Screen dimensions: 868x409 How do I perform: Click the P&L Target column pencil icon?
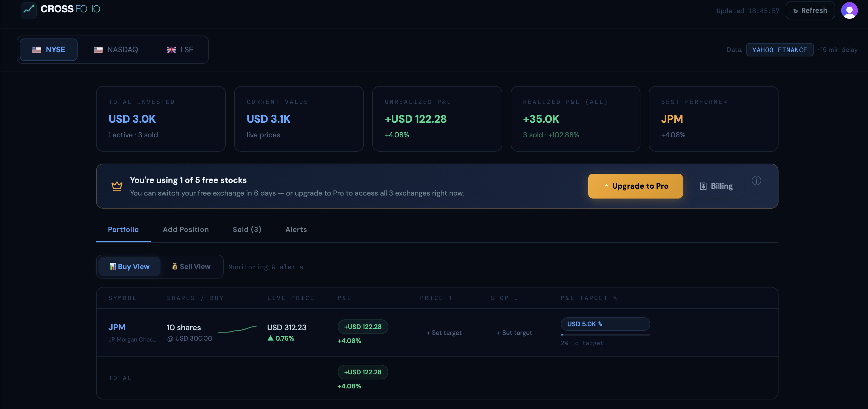(x=615, y=298)
